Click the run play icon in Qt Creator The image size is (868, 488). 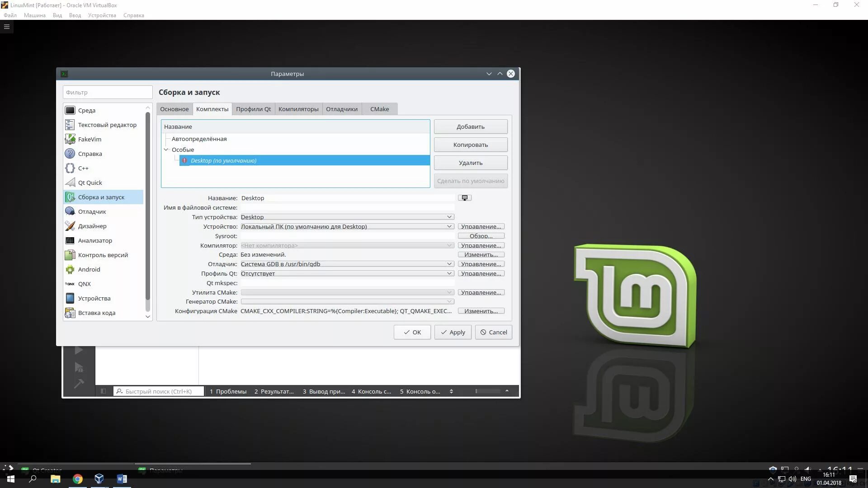79,350
